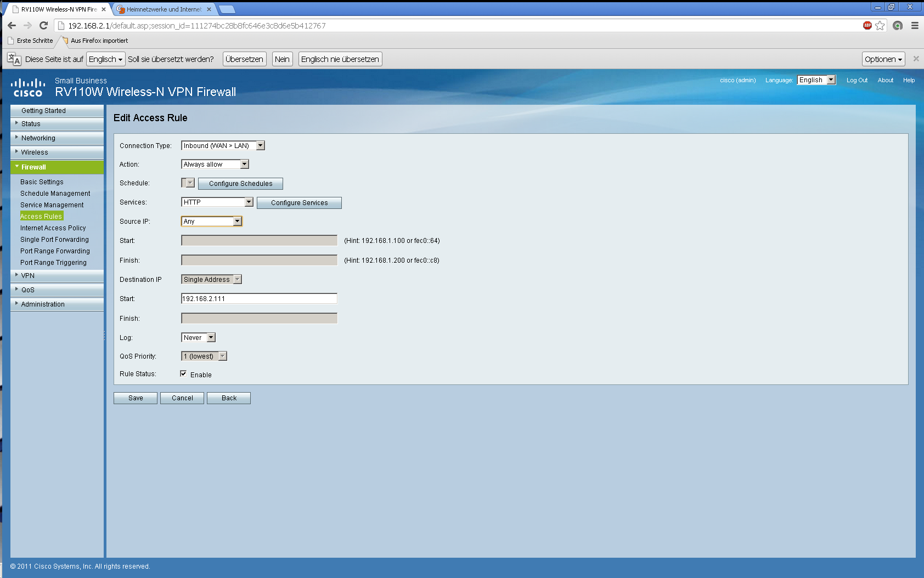The image size is (924, 578).
Task: Open the Log Never dropdown
Action: point(198,338)
